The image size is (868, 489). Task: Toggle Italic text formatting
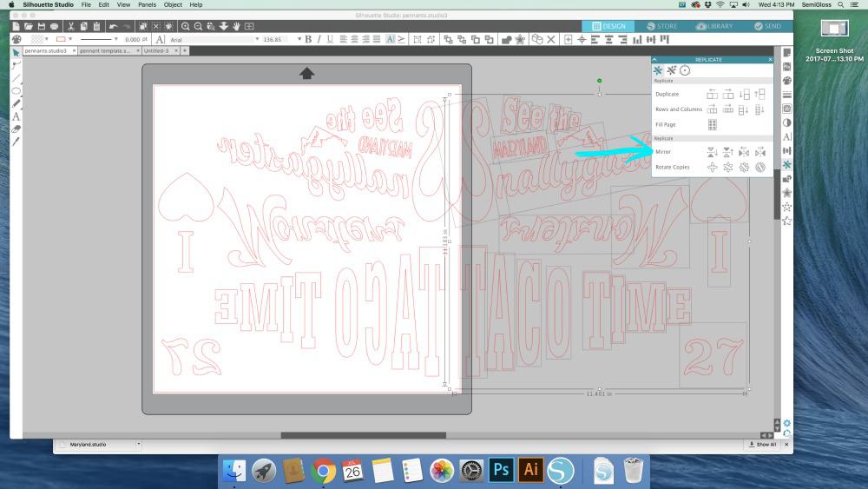click(x=319, y=39)
